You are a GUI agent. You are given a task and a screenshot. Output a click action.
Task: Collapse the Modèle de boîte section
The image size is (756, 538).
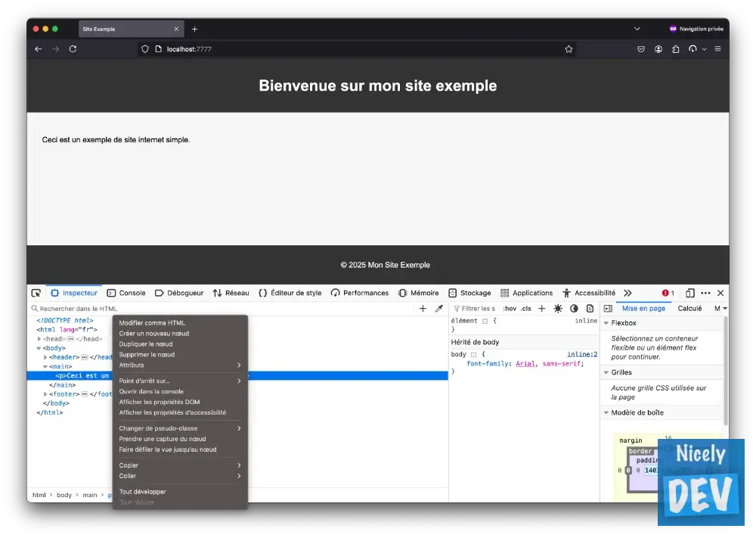point(606,412)
